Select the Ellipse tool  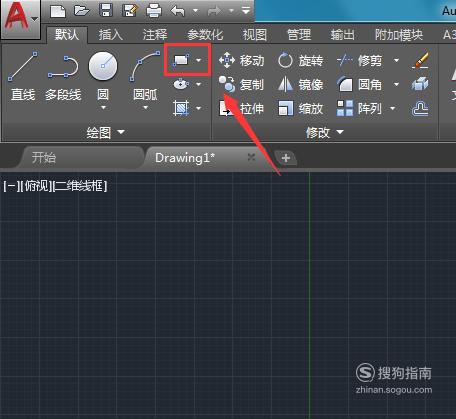pos(181,84)
